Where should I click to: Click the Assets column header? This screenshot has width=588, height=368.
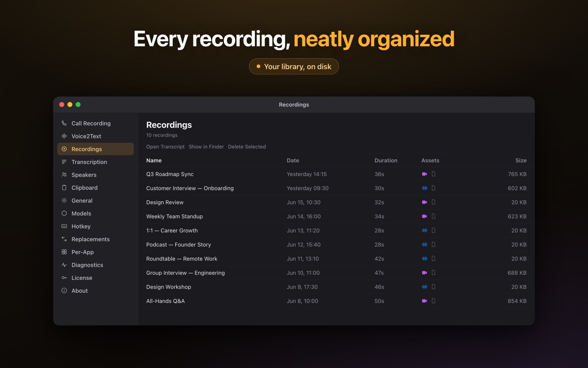pyautogui.click(x=430, y=160)
